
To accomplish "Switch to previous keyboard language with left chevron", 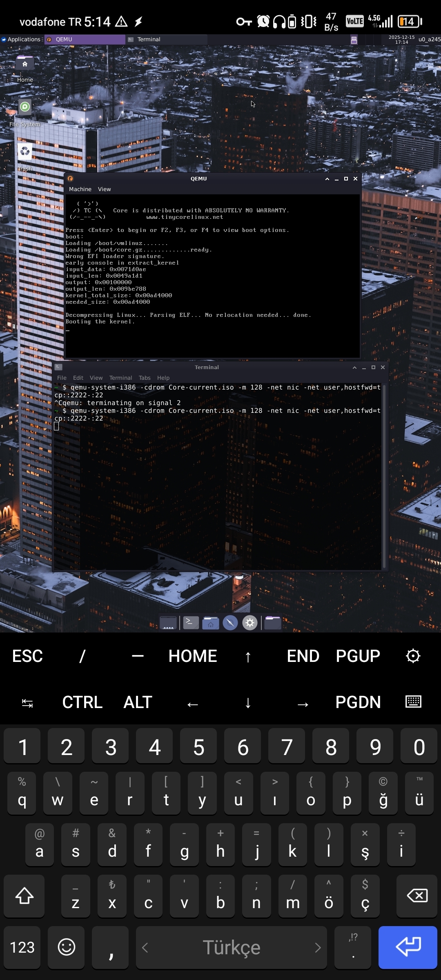I will (x=145, y=947).
